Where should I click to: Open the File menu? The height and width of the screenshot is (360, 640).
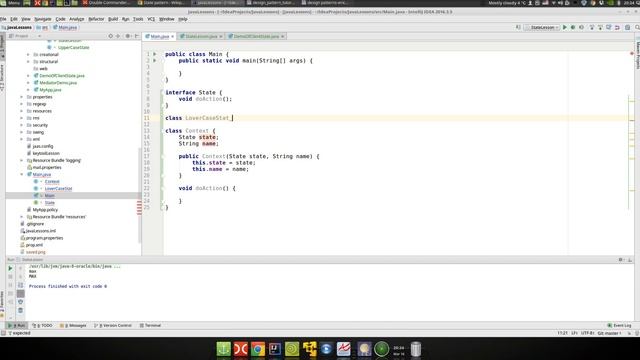3,19
